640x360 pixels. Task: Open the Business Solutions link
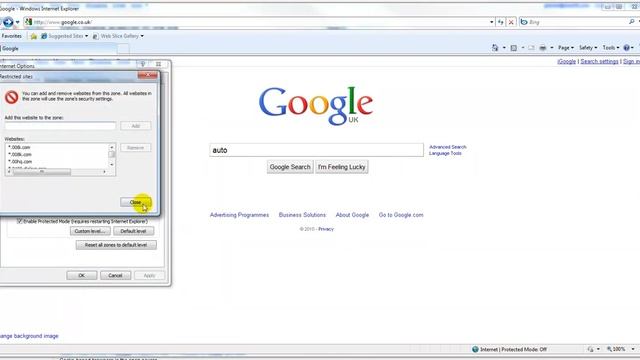click(x=302, y=215)
